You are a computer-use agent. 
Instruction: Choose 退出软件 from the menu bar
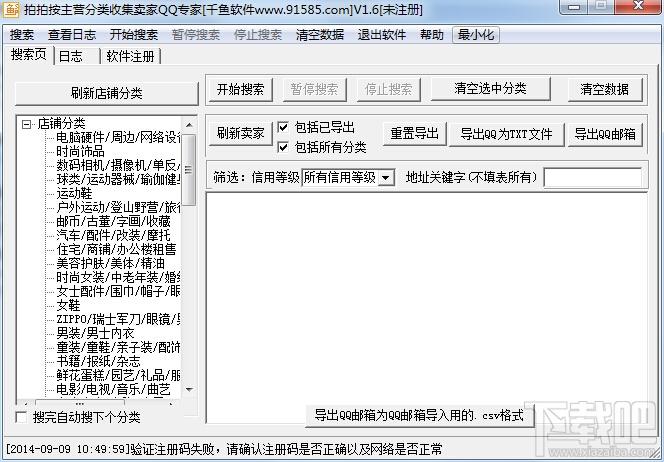(382, 35)
